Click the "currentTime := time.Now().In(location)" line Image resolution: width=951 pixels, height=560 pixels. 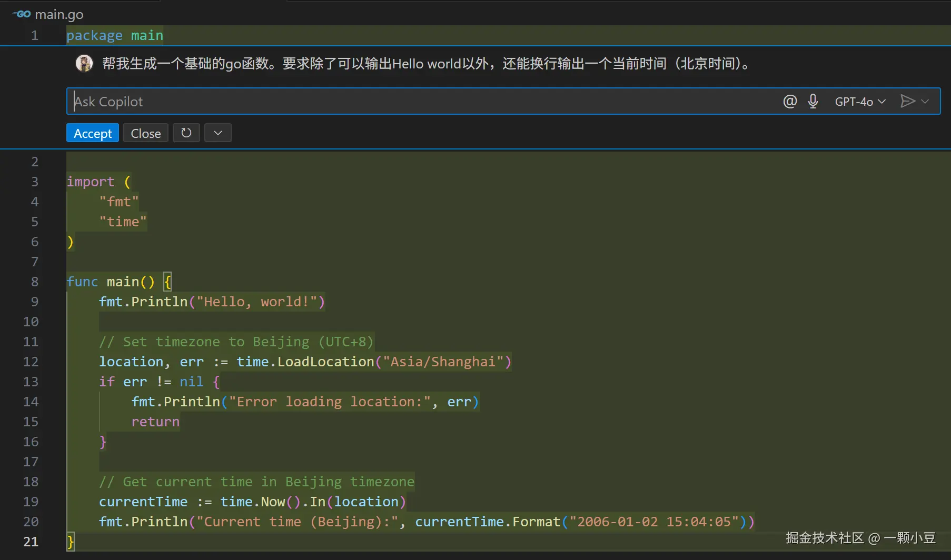click(253, 502)
